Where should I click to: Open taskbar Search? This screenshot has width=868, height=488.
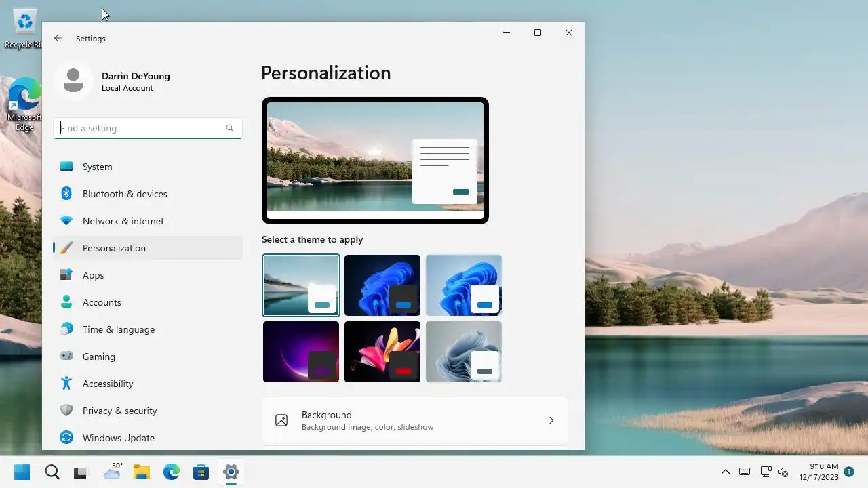click(52, 472)
